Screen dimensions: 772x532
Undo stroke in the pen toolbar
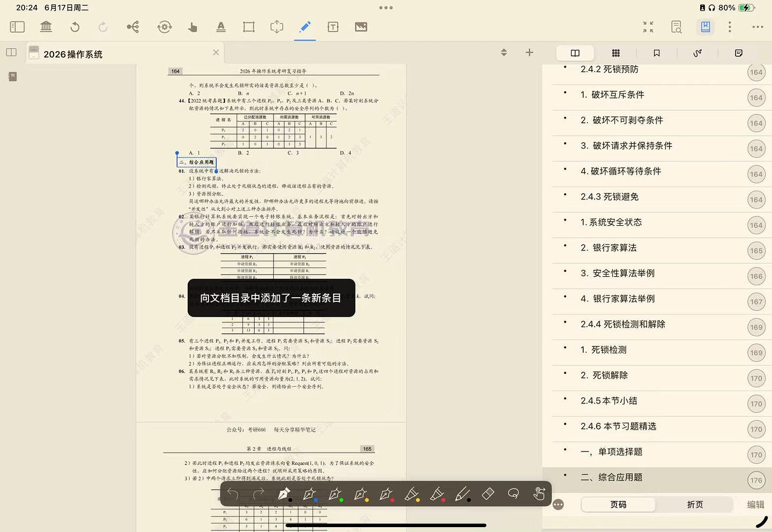233,493
